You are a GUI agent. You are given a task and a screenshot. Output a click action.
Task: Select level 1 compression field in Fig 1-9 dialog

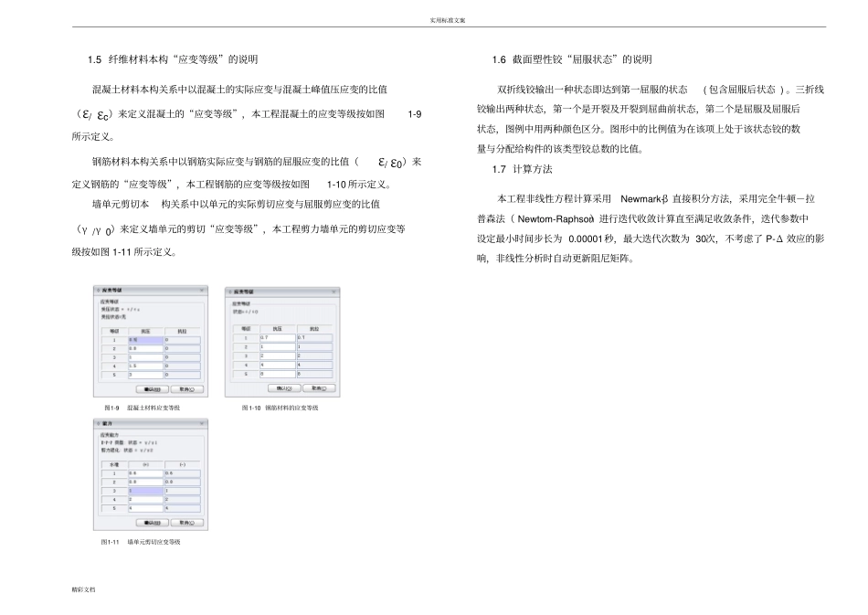tap(145, 340)
